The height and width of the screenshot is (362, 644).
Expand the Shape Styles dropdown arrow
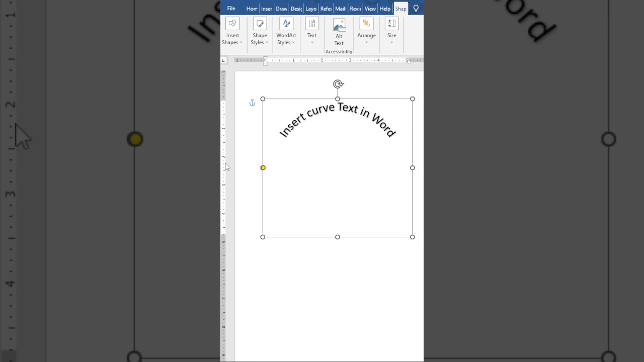tap(267, 43)
